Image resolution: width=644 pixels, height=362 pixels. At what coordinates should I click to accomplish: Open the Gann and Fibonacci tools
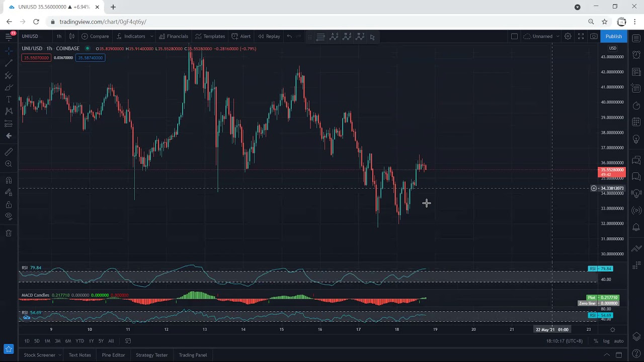click(x=9, y=75)
